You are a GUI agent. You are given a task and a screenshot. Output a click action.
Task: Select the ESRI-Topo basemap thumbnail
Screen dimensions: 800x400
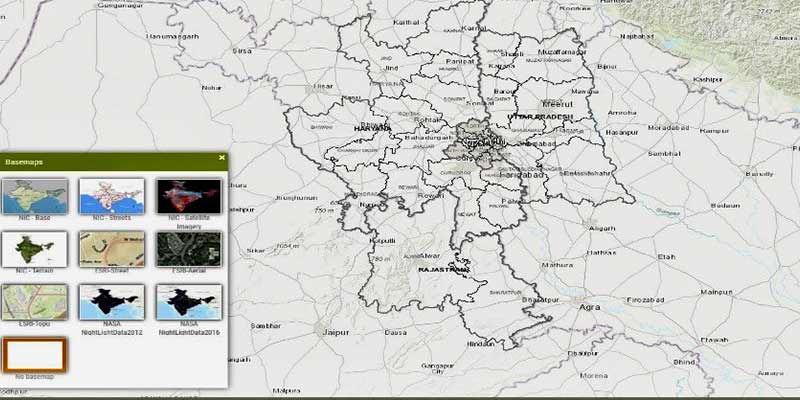[35, 301]
